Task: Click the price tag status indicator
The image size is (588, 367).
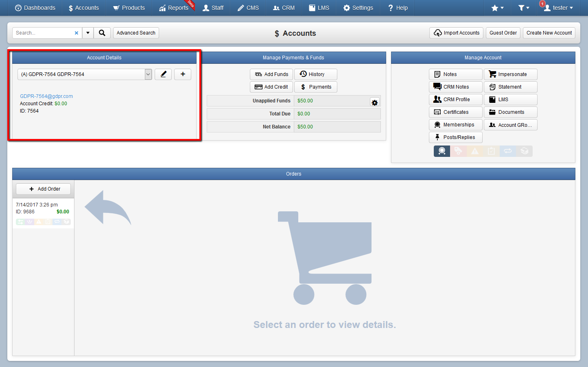Action: pos(458,151)
